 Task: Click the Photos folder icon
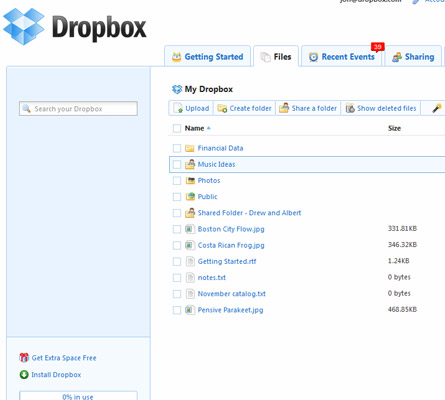coord(190,180)
